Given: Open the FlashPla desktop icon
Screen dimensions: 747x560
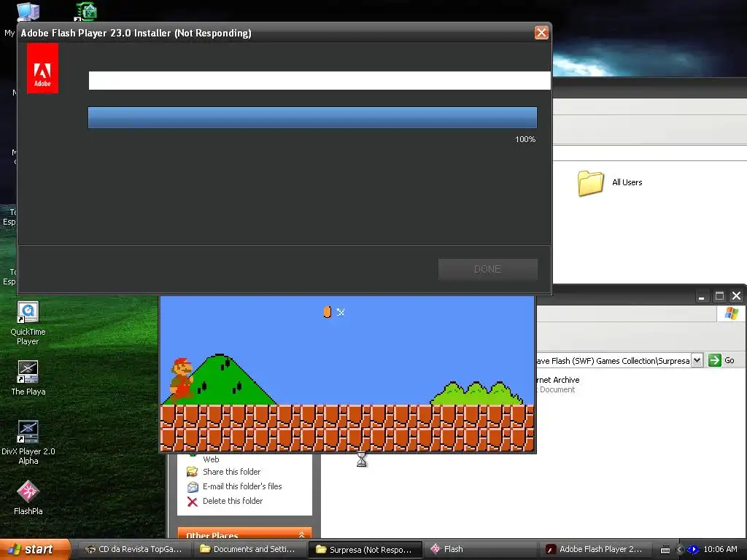Looking at the screenshot, I should tap(28, 498).
